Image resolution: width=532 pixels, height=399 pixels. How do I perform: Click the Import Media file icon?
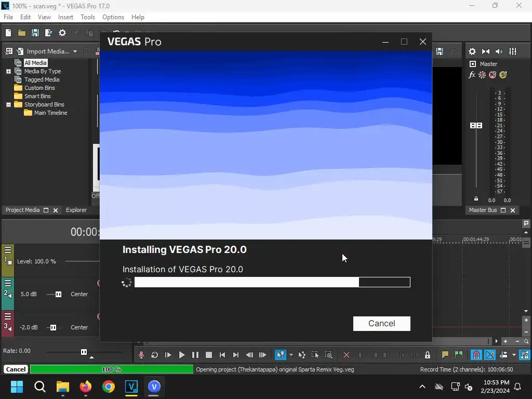tap(20, 51)
